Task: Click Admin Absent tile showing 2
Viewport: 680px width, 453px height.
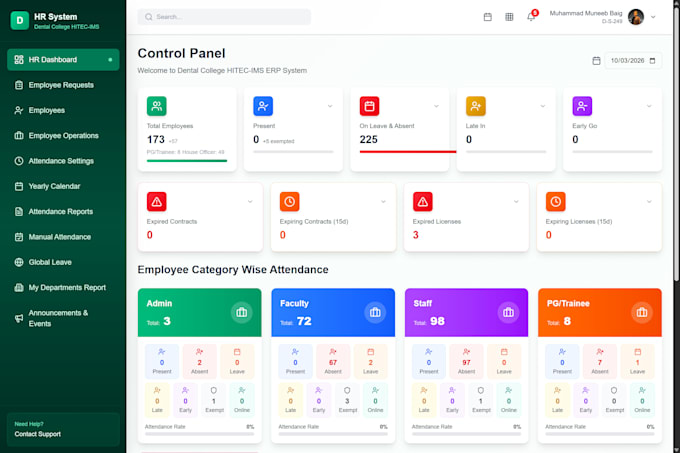Action: coord(199,362)
